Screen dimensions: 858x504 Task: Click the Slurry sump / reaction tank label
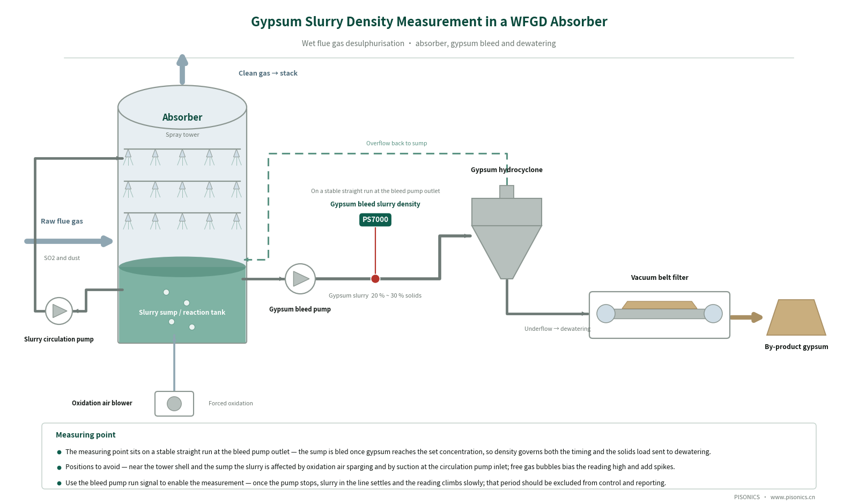pyautogui.click(x=182, y=312)
